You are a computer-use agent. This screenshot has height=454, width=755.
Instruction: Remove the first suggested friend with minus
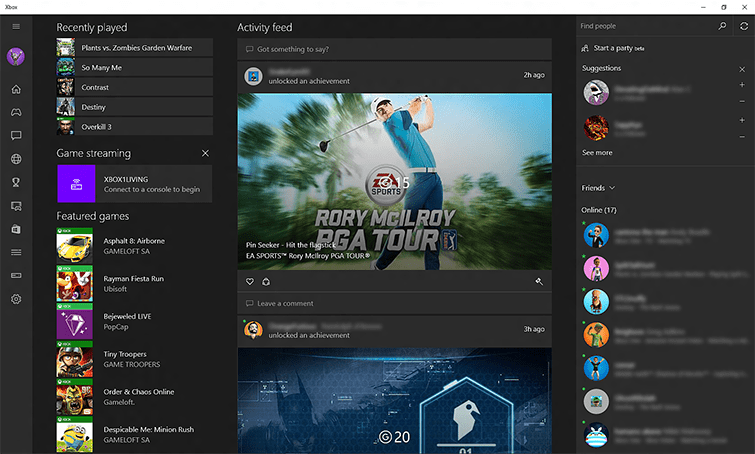(x=742, y=101)
